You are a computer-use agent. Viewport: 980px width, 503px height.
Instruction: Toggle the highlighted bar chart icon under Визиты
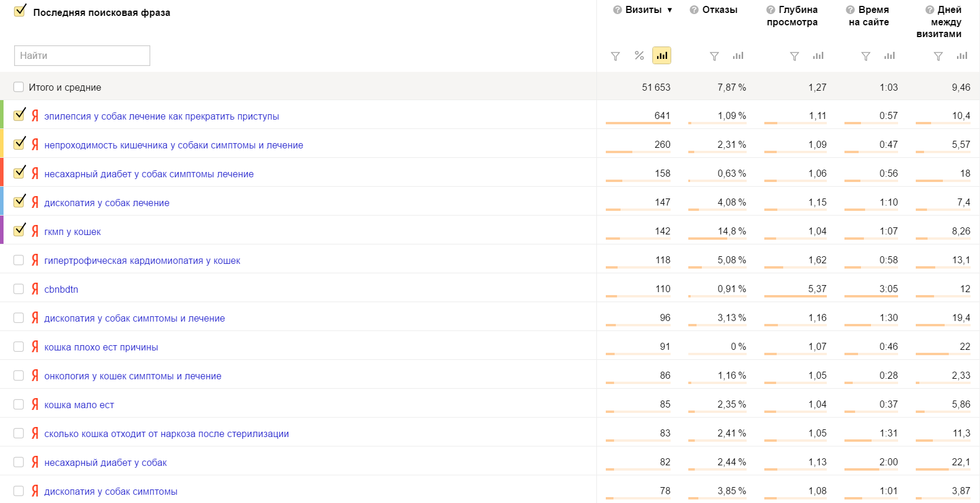coord(662,55)
